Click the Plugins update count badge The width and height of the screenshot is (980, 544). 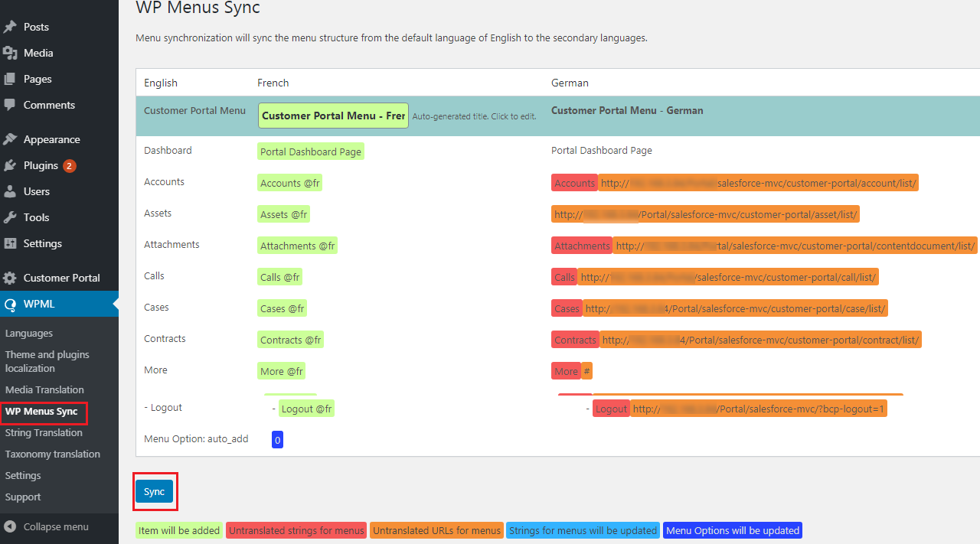coord(70,166)
